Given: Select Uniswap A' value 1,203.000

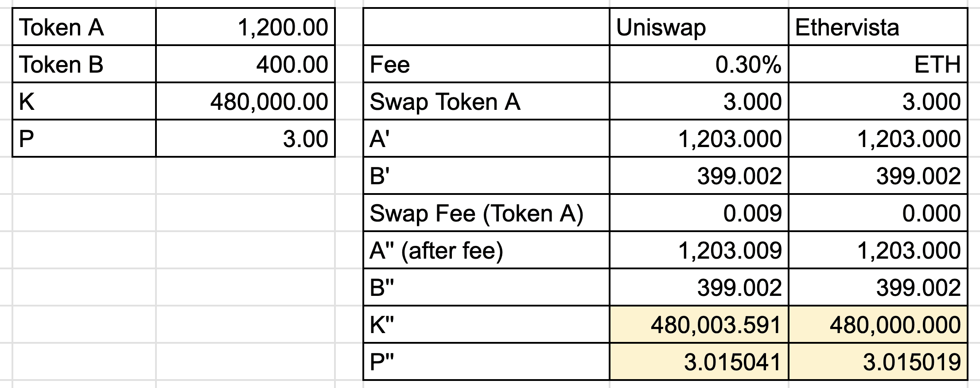Looking at the screenshot, I should (699, 139).
